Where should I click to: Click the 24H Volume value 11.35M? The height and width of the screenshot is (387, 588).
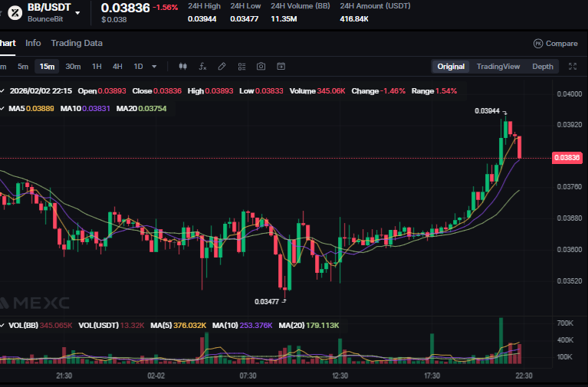tap(284, 18)
